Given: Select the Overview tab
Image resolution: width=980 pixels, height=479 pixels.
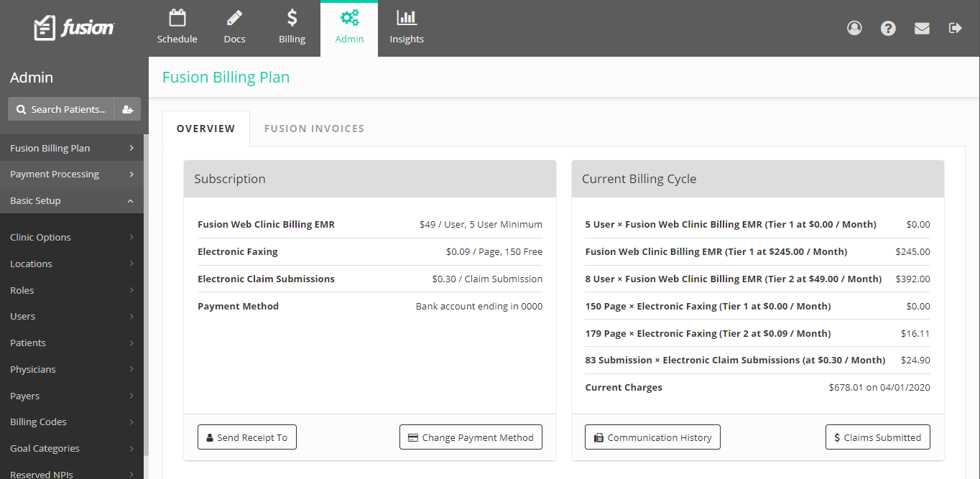Looking at the screenshot, I should pos(206,129).
